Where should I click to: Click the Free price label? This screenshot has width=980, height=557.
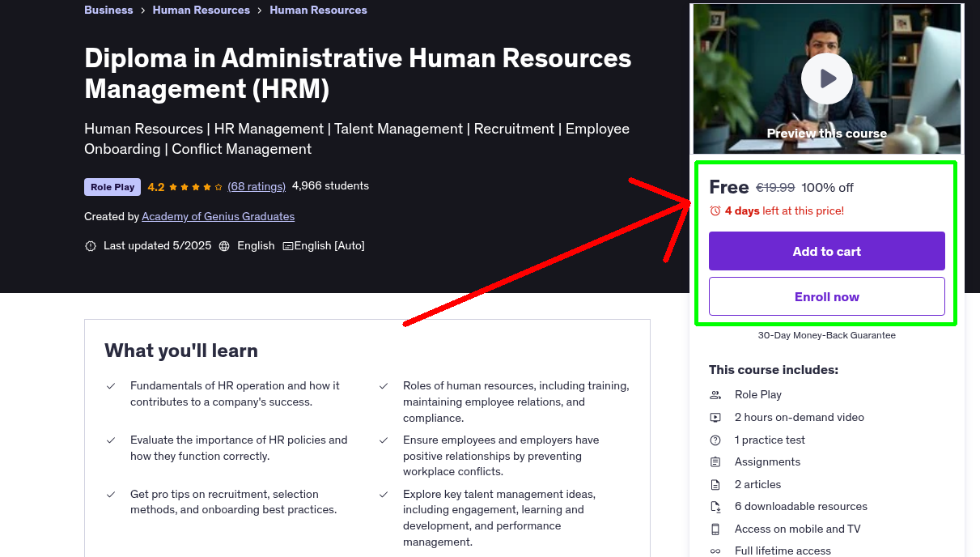click(x=729, y=187)
